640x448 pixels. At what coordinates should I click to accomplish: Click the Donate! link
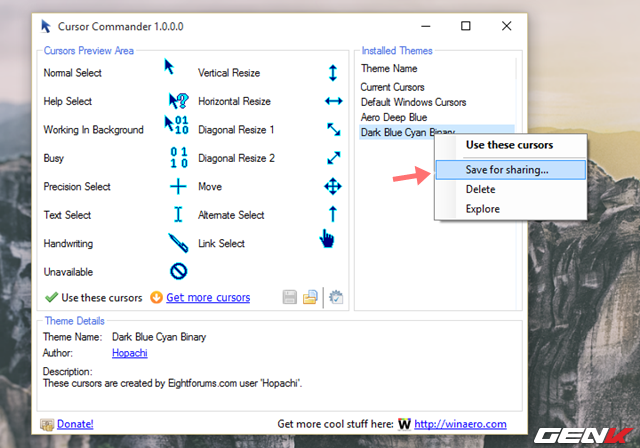74,424
